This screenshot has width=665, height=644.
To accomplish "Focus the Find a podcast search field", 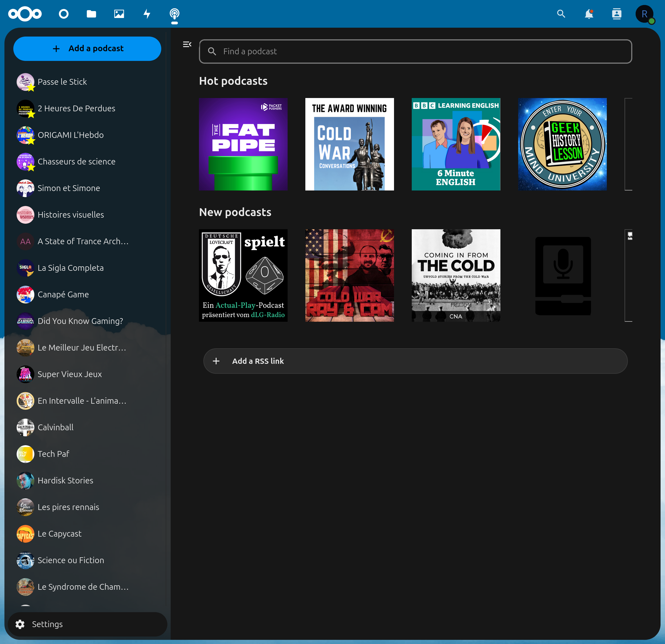I will pos(415,51).
